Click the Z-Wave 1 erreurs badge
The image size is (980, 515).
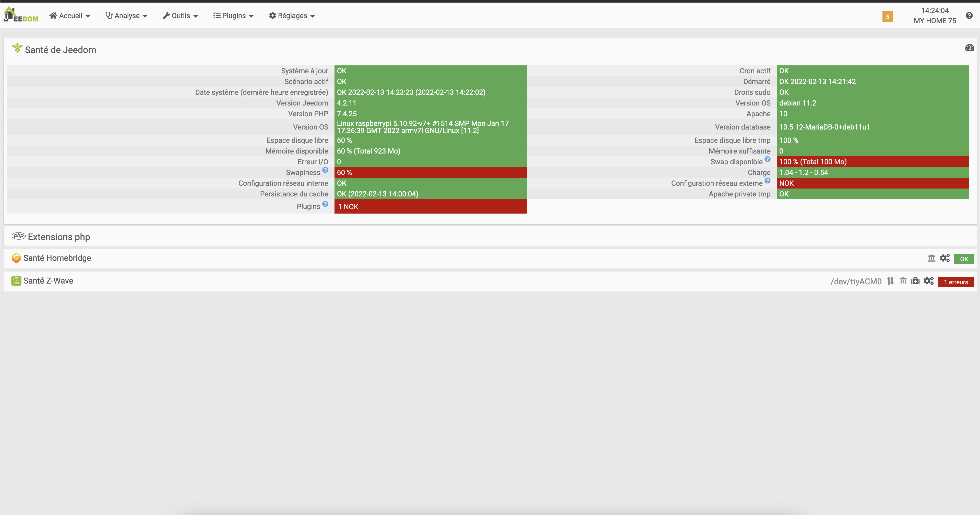956,282
